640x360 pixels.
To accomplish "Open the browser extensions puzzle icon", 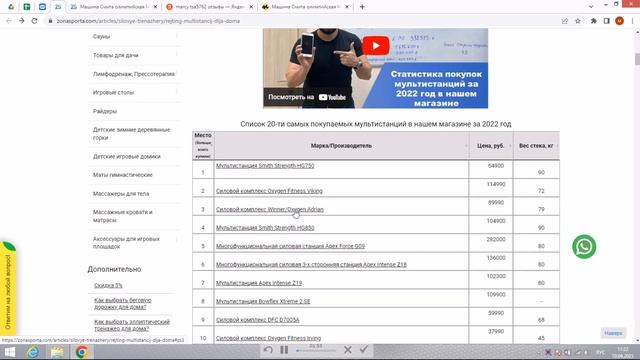I will click(x=593, y=21).
